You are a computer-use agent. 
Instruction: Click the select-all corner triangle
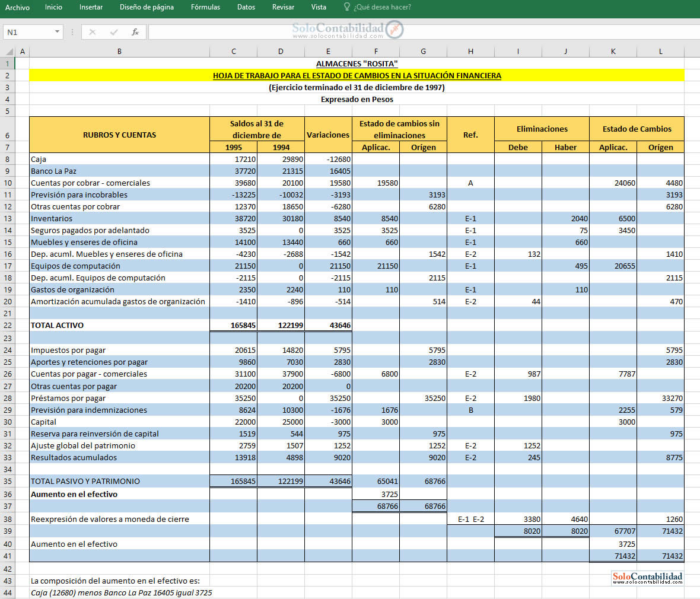[x=10, y=52]
